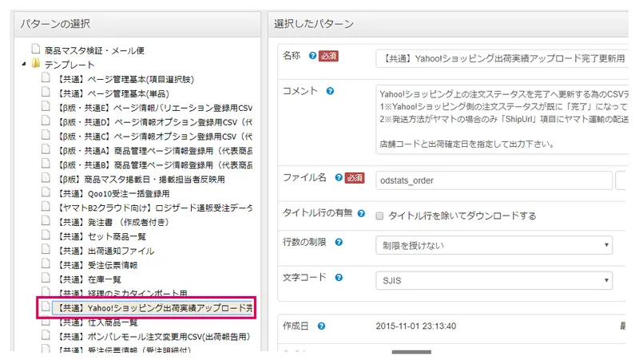The height and width of the screenshot is (364, 639).
Task: Select 【共通】Yahoo!ショッピング出荷実績アップロード pattern
Action: [153, 308]
